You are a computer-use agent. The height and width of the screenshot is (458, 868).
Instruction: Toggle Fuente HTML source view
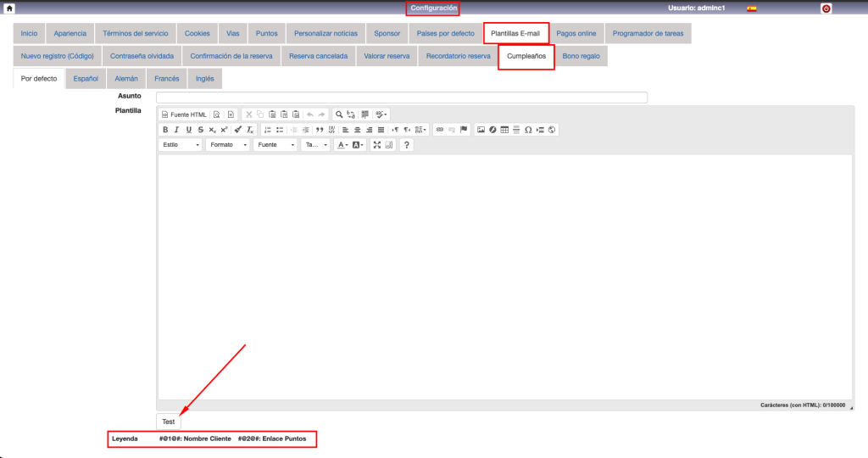[x=184, y=114]
